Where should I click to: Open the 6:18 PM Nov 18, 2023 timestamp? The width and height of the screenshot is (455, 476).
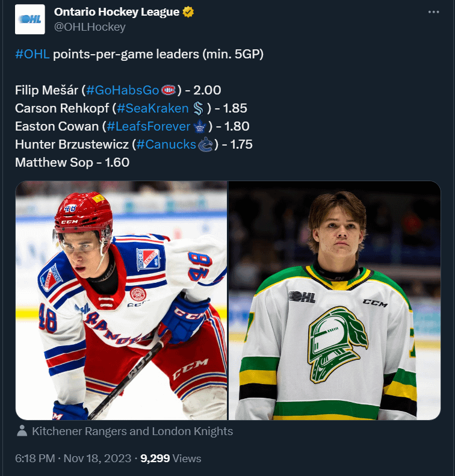pos(73,458)
